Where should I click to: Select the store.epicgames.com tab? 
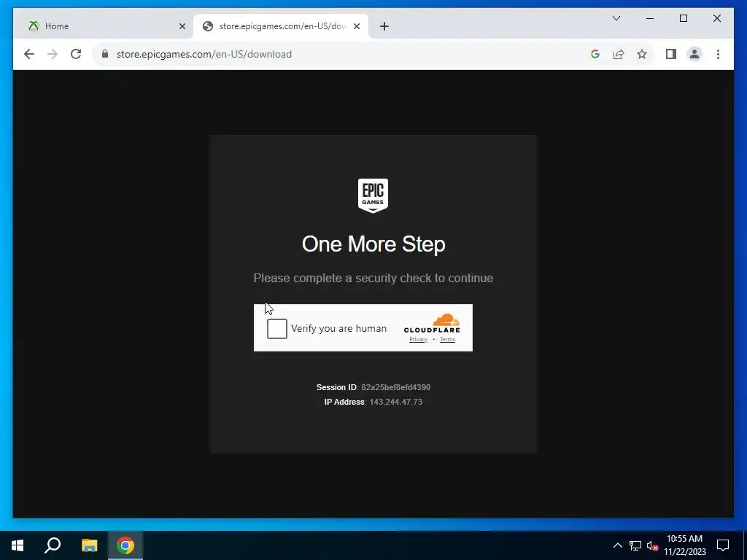(281, 26)
